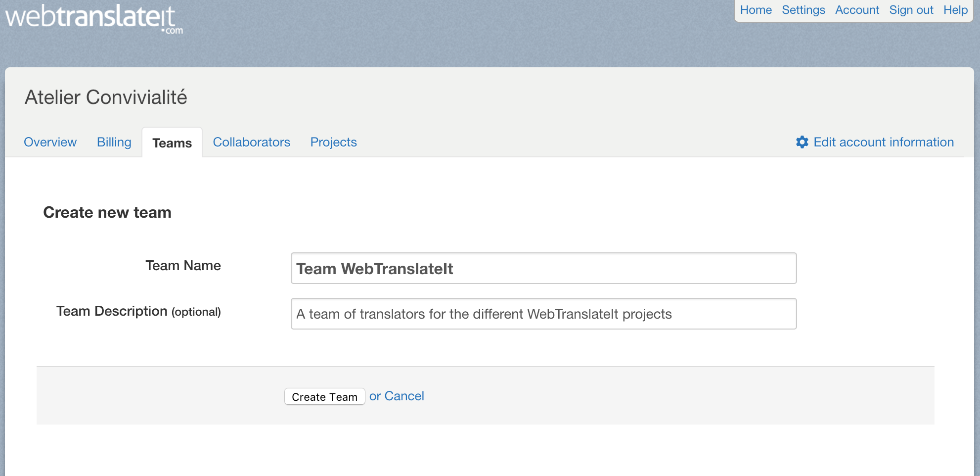
Task: Click the Edit account information link text
Action: coord(883,142)
